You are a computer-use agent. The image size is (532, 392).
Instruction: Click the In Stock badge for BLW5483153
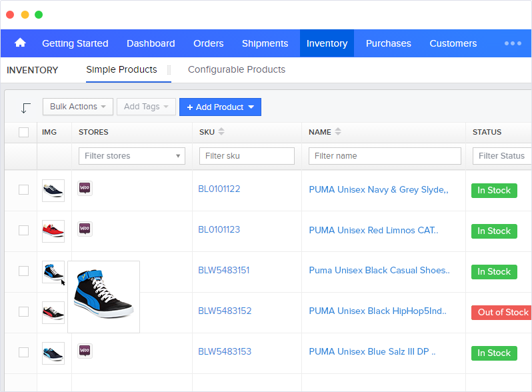click(x=494, y=353)
